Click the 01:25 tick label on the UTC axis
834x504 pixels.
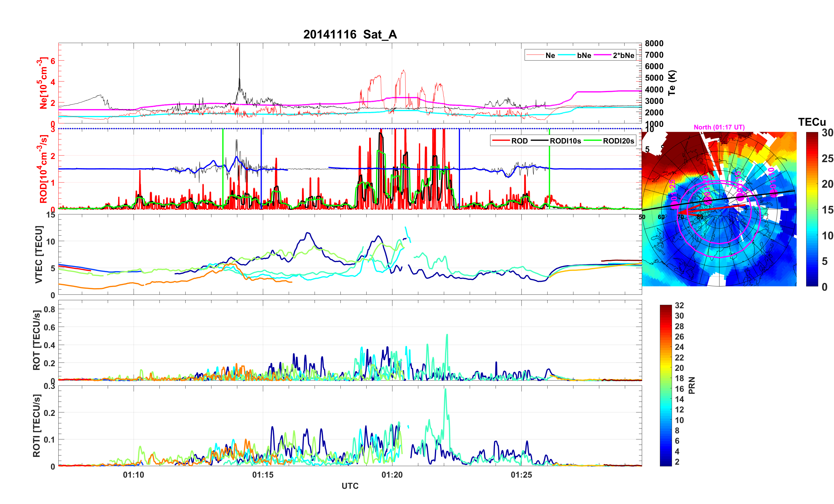tap(521, 474)
